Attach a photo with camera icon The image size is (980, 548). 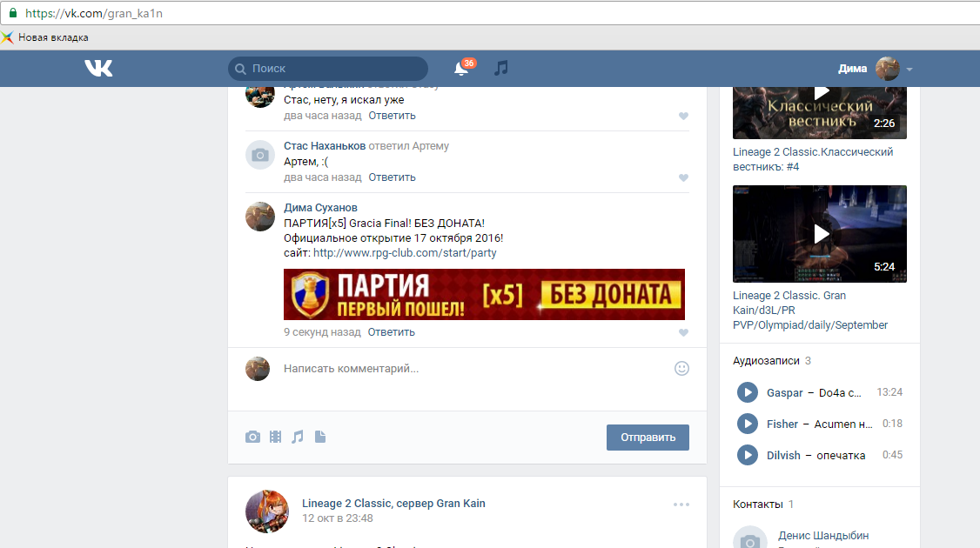[x=252, y=437]
